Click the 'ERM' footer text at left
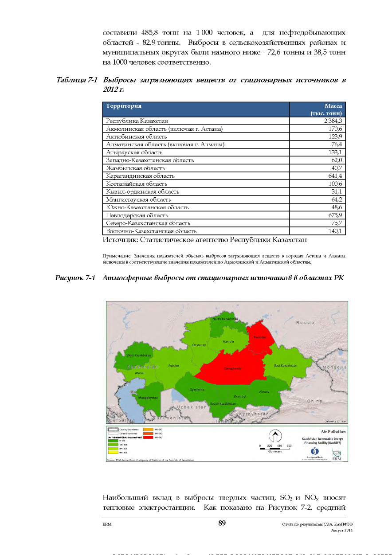The width and height of the screenshot is (392, 555). point(106,524)
